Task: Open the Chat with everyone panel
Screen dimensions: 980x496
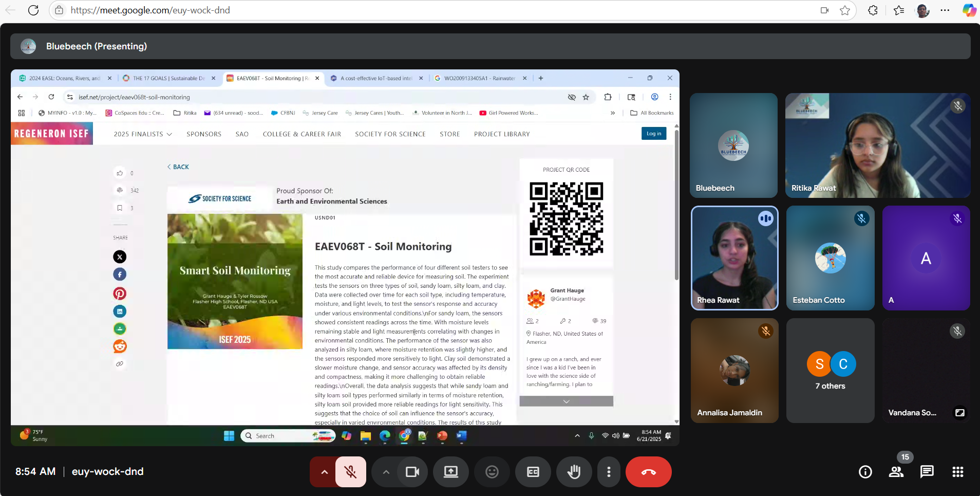Action: tap(927, 472)
